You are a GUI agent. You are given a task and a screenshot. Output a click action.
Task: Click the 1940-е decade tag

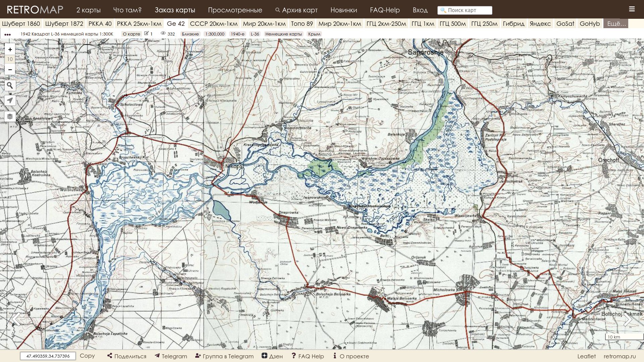(x=237, y=34)
